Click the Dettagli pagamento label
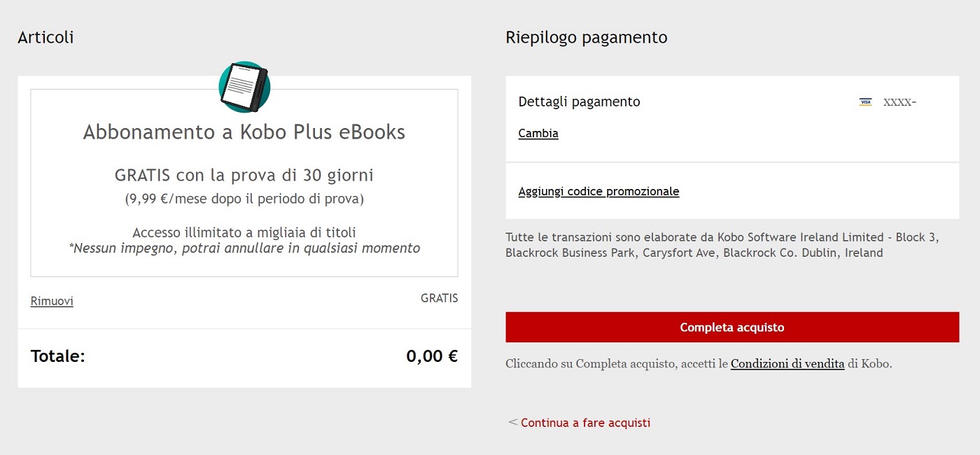Screen dimensions: 980x455 point(580,101)
